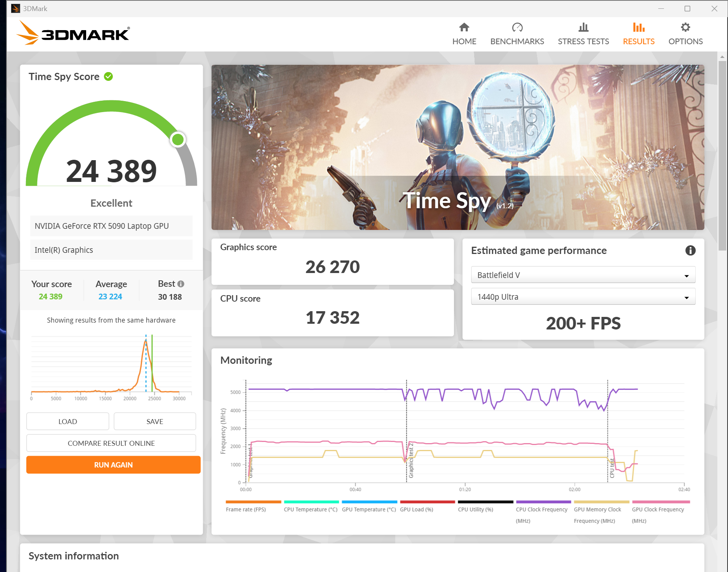Image resolution: width=728 pixels, height=572 pixels.
Task: Click the Best score 30 188
Action: (170, 297)
